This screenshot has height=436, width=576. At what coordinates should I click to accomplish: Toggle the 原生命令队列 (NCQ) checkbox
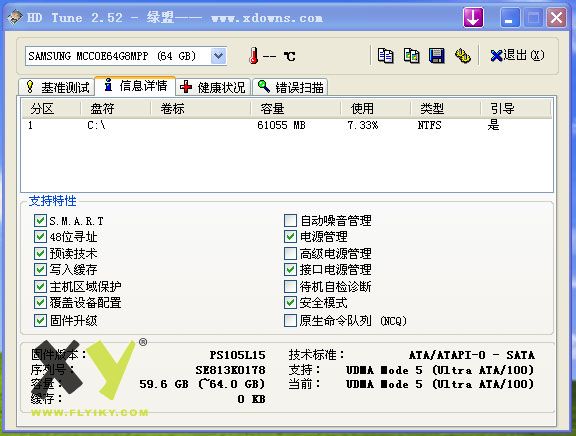(x=290, y=320)
